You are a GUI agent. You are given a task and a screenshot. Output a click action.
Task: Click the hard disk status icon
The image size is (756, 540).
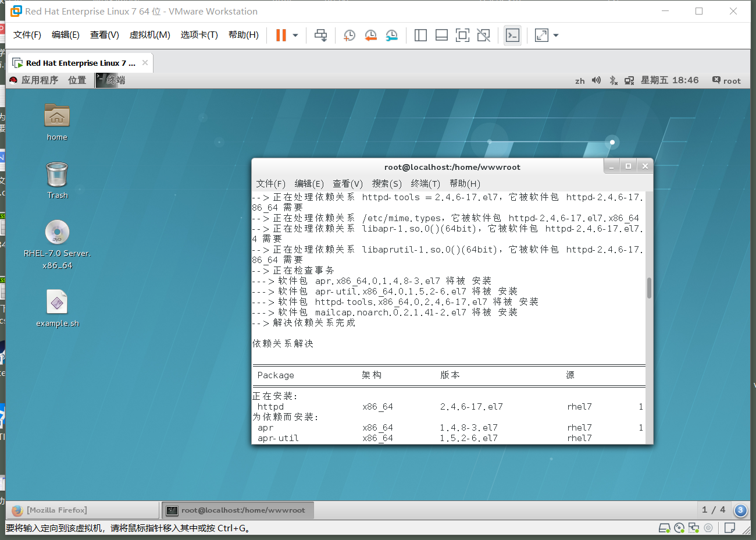point(665,528)
